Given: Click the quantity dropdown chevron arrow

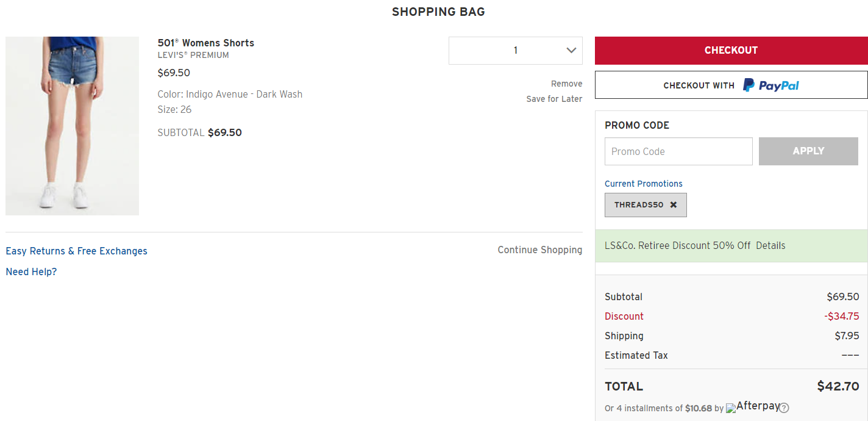Looking at the screenshot, I should 571,51.
